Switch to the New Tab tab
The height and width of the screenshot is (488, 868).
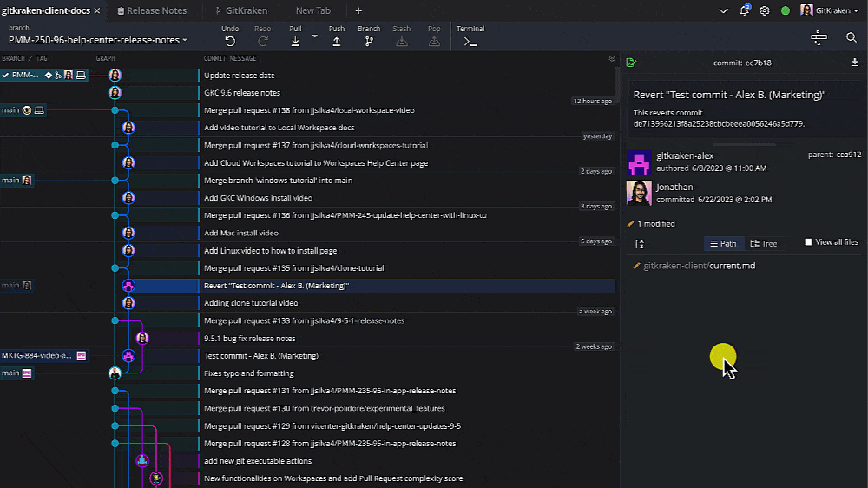pyautogui.click(x=312, y=10)
